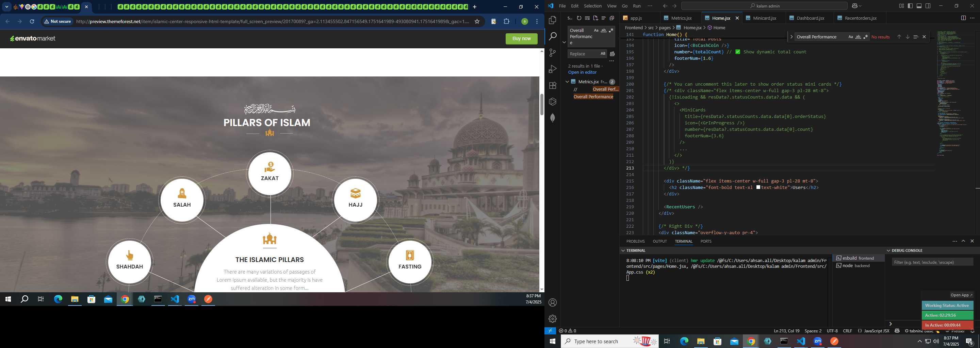Toggle Match Case in sidebar search field
This screenshot has width=980, height=348.
click(x=596, y=30)
